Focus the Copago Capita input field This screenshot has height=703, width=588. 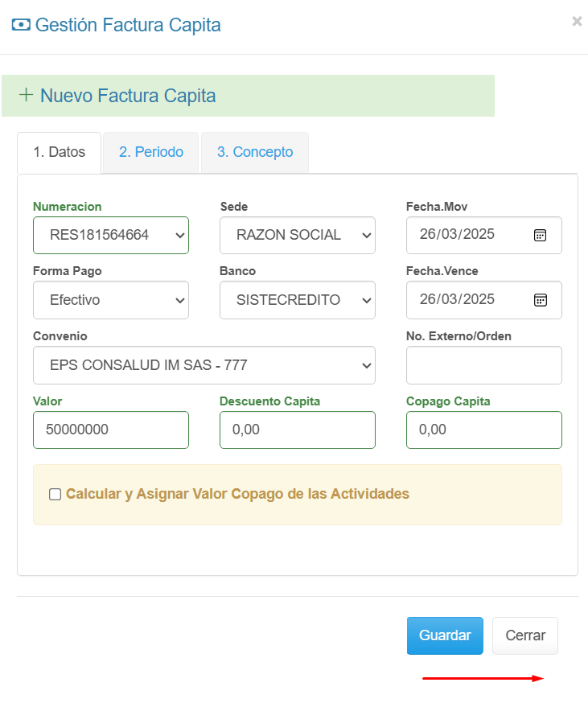[484, 430]
